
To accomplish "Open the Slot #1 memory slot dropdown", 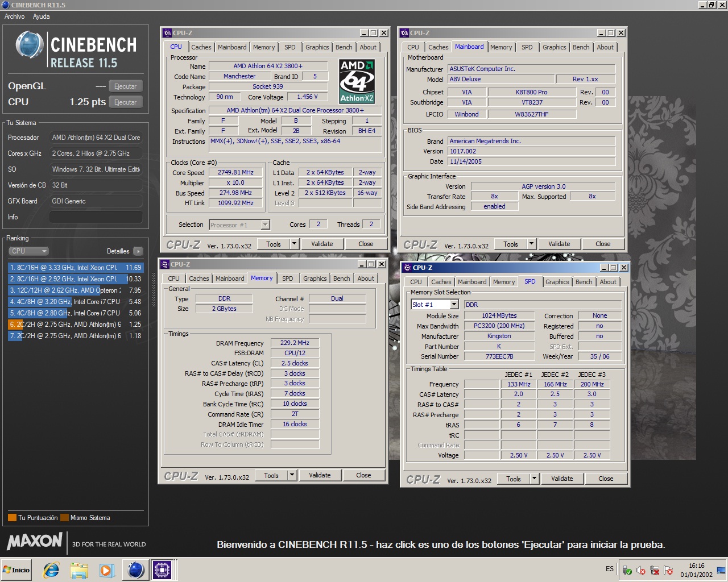I will [x=454, y=305].
